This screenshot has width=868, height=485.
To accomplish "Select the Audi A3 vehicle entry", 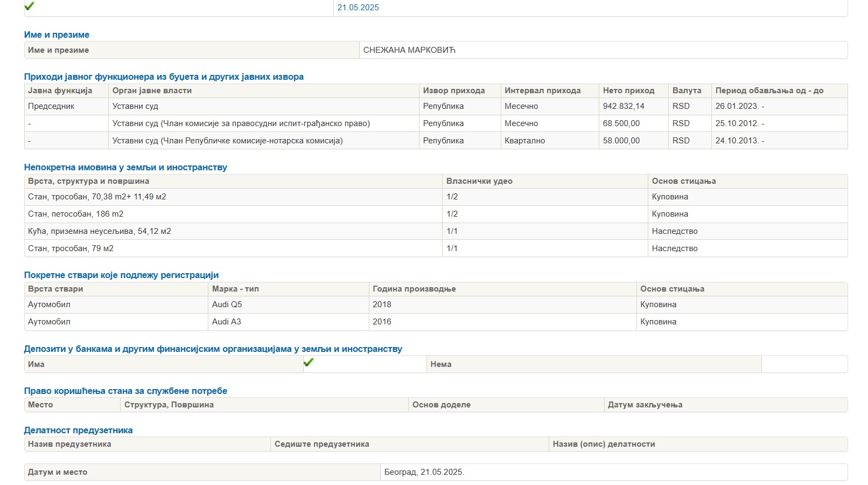I will 227,322.
